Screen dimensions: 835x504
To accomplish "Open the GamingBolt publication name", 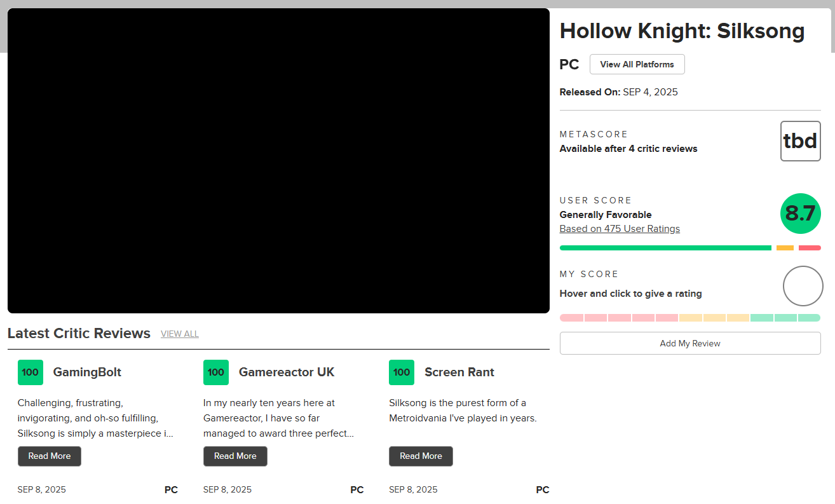I will [x=87, y=372].
